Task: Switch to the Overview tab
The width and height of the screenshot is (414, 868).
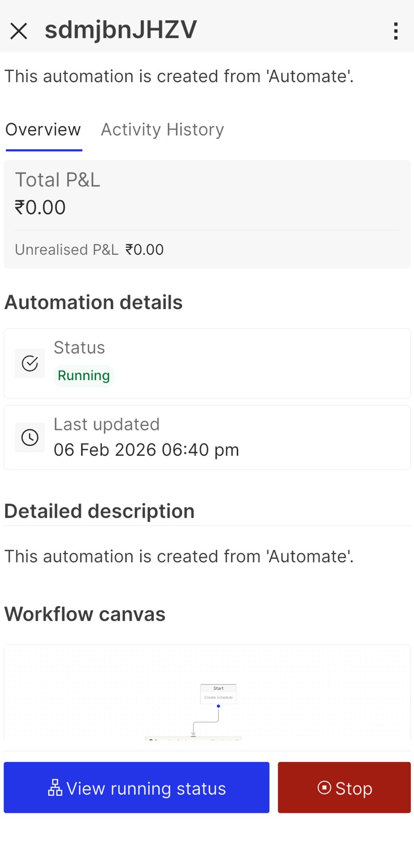Action: click(x=43, y=130)
